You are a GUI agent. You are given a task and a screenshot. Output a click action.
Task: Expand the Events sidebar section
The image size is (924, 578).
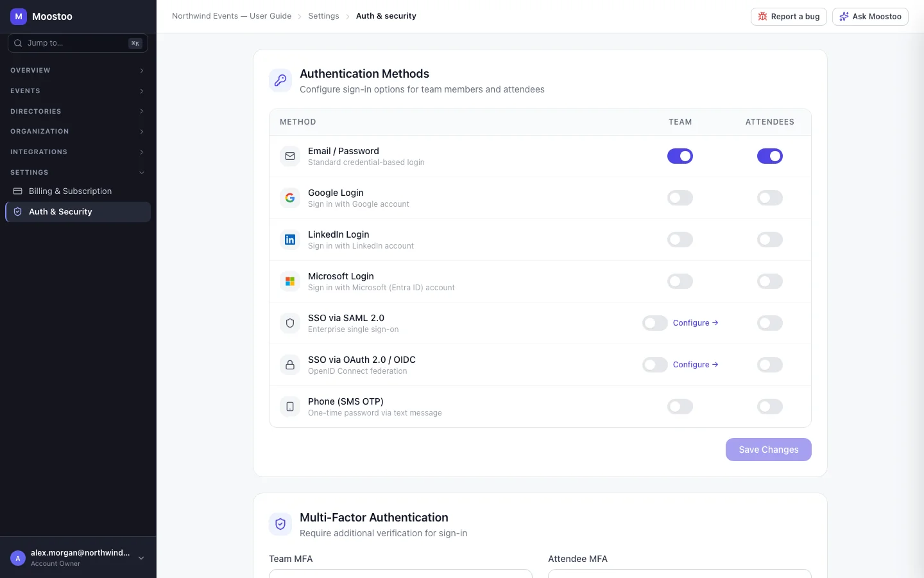78,91
